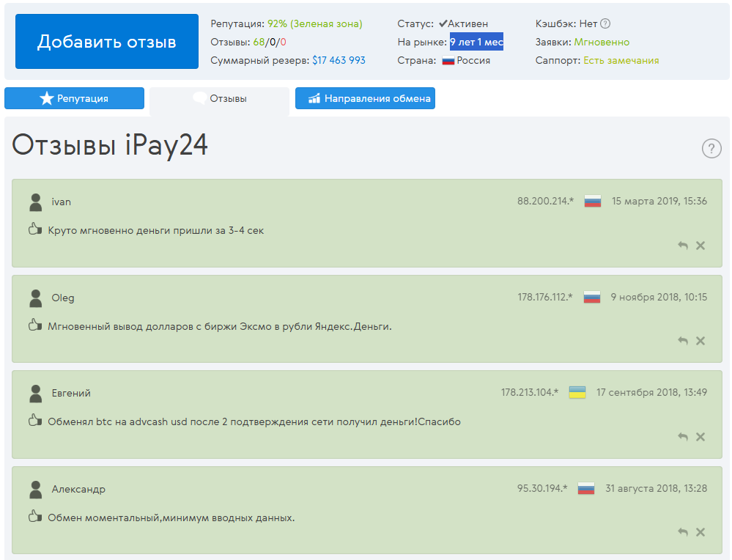Click Ukrainian flag next to 178.213.104.*
The height and width of the screenshot is (560, 732).
point(577,392)
